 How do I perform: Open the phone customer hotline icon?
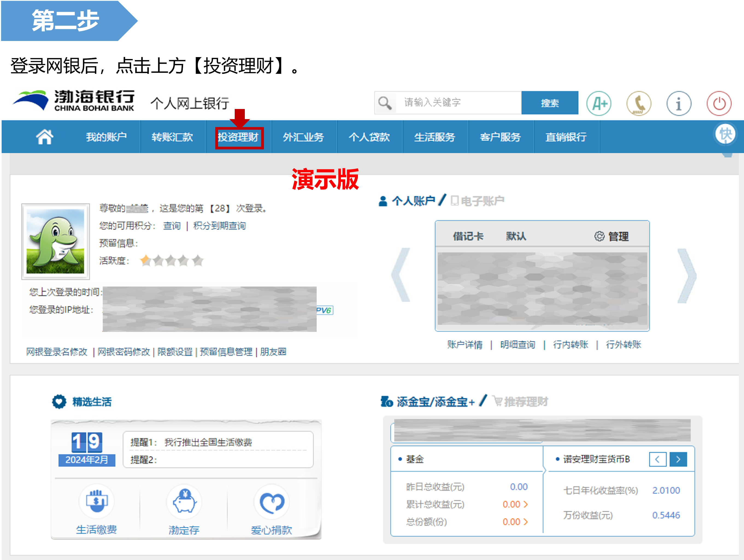coord(639,103)
